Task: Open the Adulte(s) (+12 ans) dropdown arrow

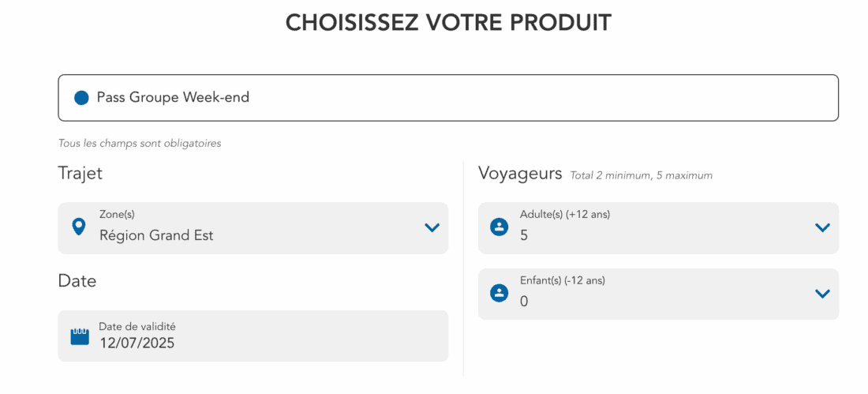Action: (822, 227)
